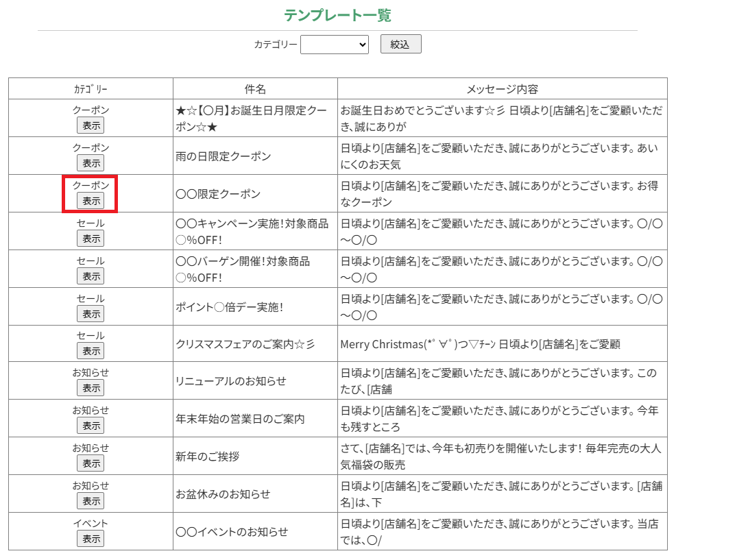Click the メッセージ内容 column header
Viewport: 748px width, 560px height.
coord(503,88)
